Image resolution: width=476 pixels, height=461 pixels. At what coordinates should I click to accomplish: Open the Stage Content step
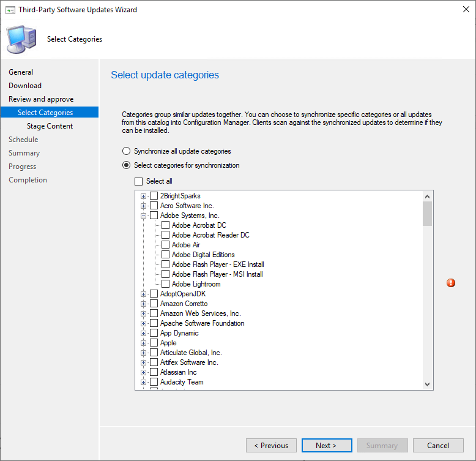(x=50, y=126)
